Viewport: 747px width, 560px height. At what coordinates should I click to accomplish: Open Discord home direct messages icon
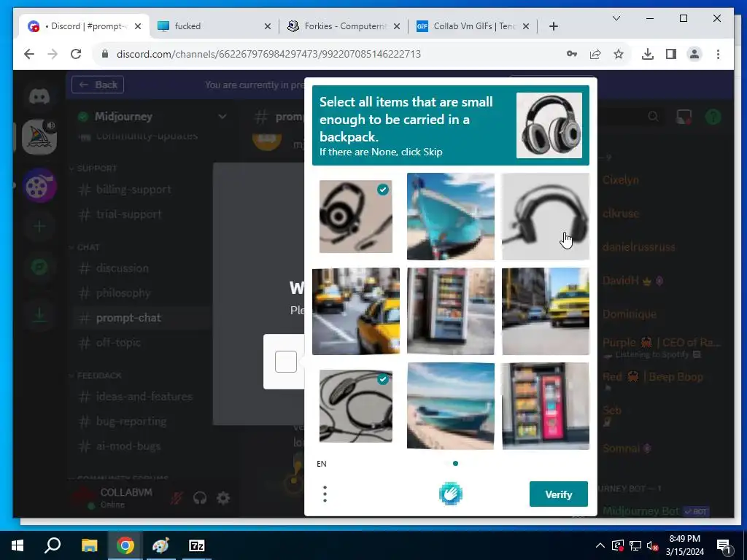pos(39,97)
